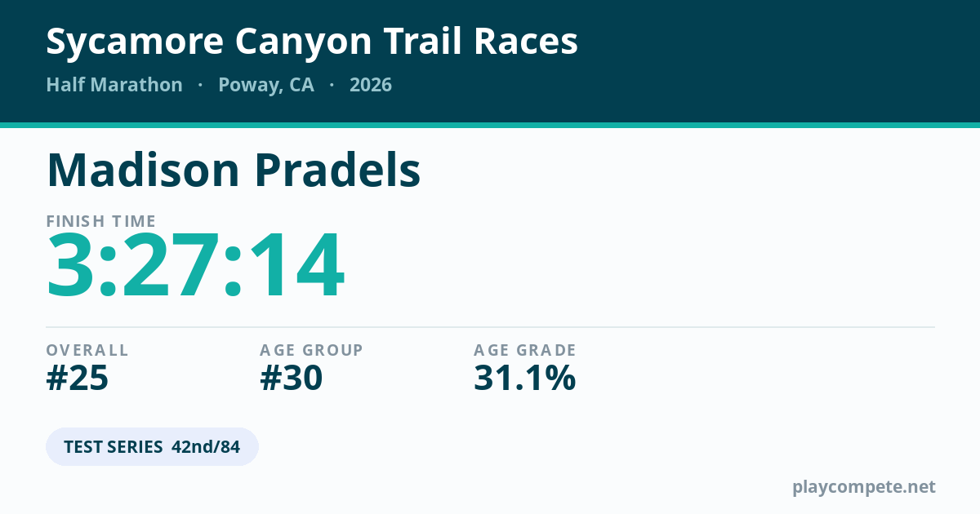Click the 2026 year label
This screenshot has width=980, height=514.
(x=371, y=85)
